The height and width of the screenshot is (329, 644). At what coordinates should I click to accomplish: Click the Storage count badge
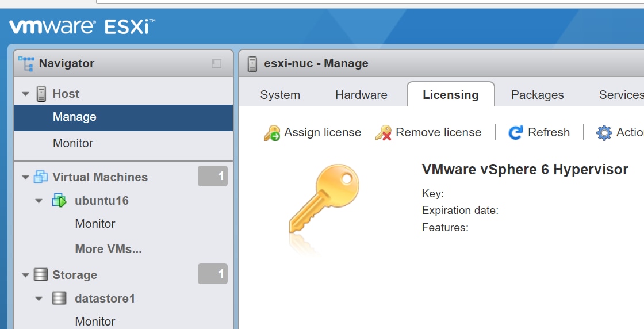click(x=213, y=274)
